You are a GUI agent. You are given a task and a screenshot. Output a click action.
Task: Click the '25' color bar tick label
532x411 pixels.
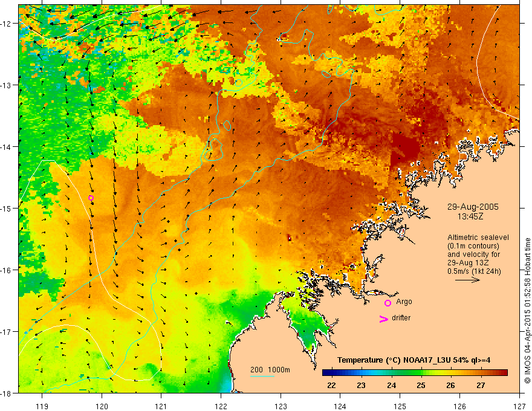[x=421, y=386]
